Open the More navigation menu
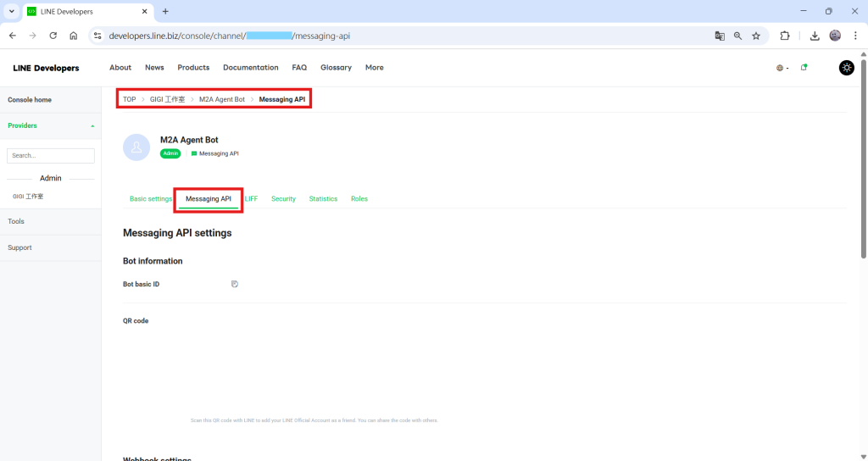Image resolution: width=868 pixels, height=461 pixels. click(x=374, y=68)
